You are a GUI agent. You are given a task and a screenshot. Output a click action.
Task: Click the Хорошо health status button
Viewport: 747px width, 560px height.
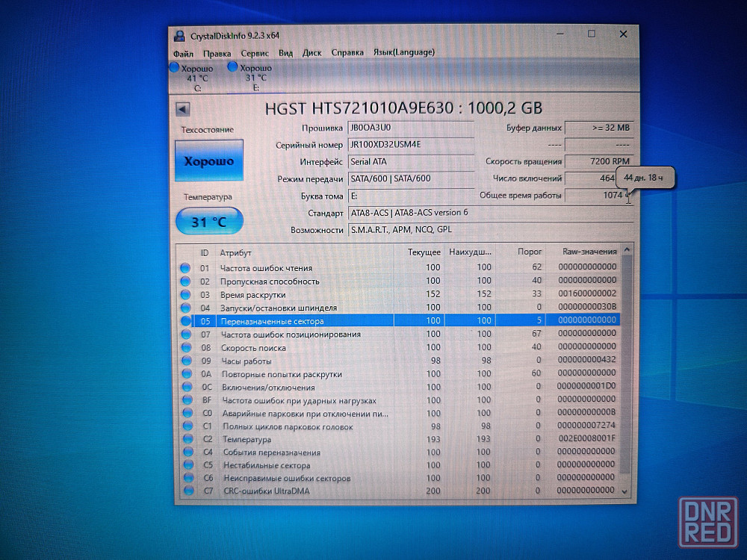(x=209, y=161)
